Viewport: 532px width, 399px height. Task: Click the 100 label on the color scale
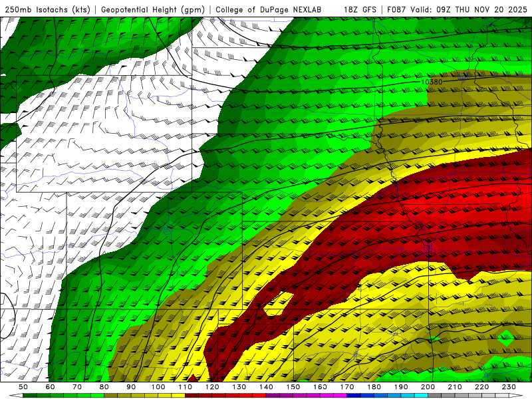click(158, 387)
